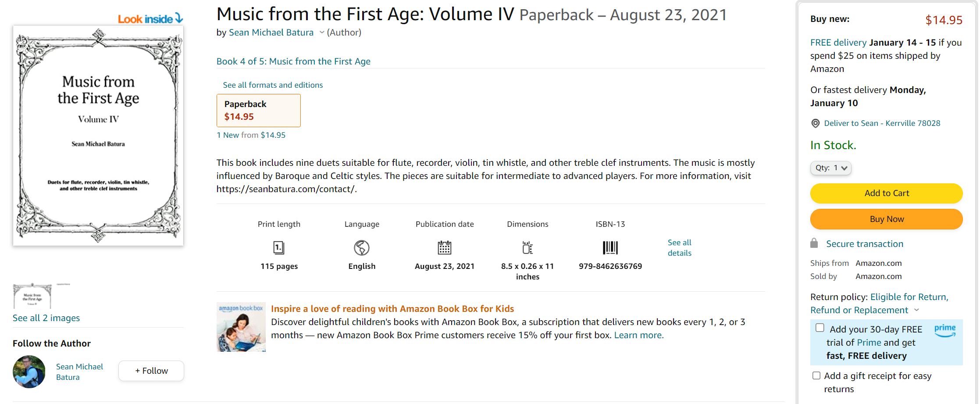Open the Amazon Book Box Learn more link
Screen dimensions: 980x404
click(639, 335)
